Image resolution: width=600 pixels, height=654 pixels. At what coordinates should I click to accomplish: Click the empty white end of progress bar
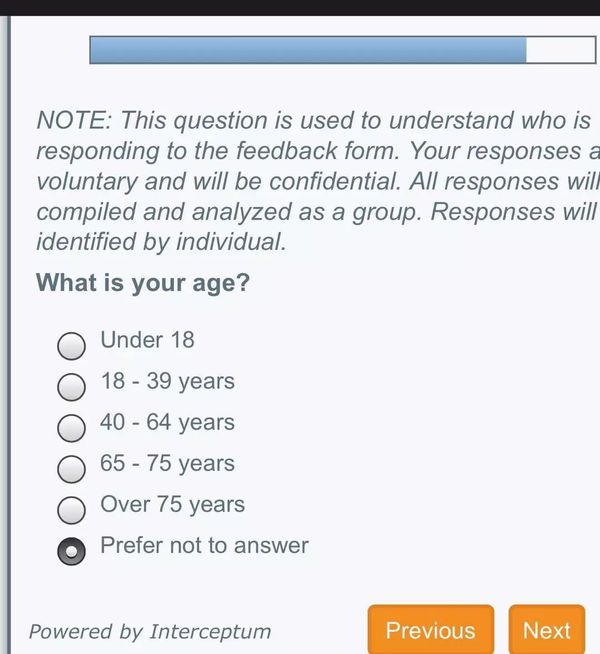560,50
